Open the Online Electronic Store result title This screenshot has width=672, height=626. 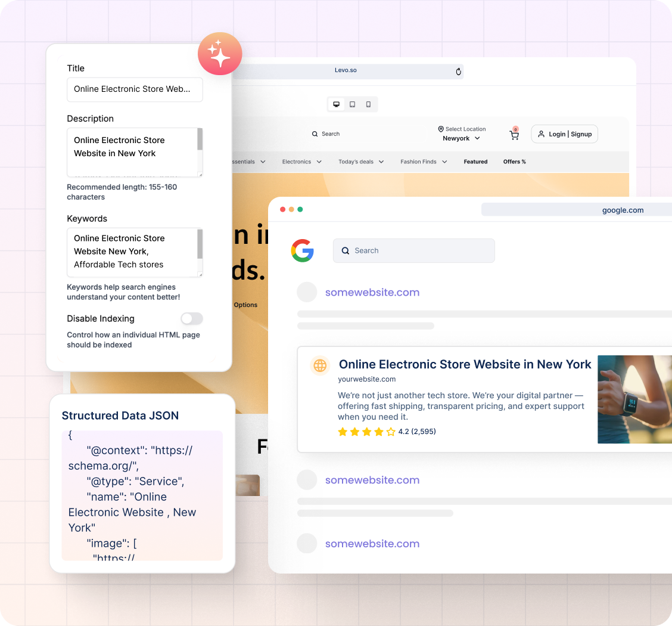[x=465, y=364]
